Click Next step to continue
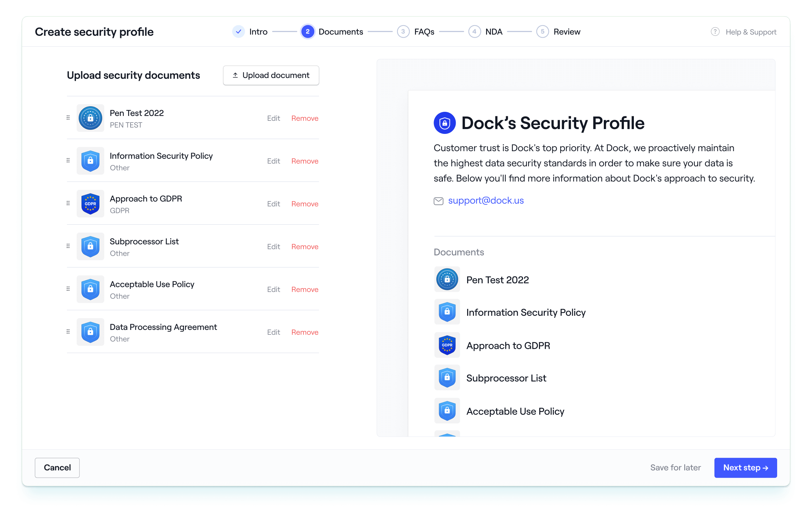Screen dimensions: 812x508 (x=745, y=468)
